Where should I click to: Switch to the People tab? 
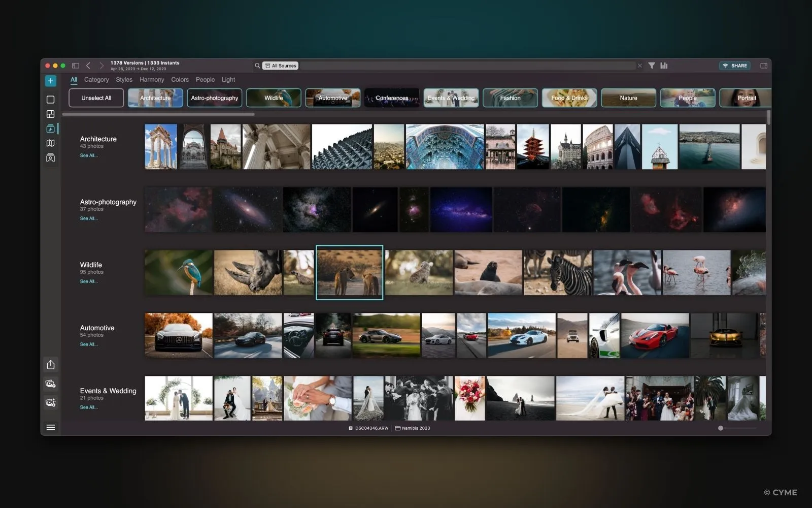[205, 80]
